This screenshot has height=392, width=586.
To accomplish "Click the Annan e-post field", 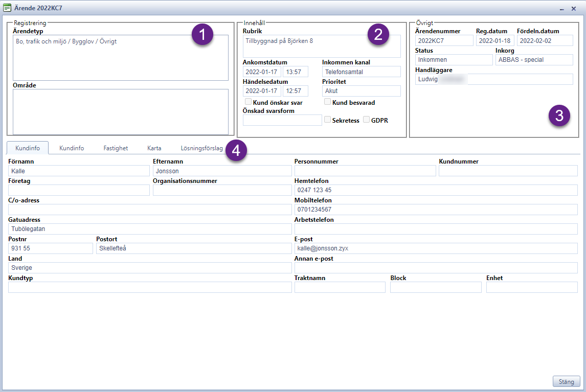I will [436, 268].
